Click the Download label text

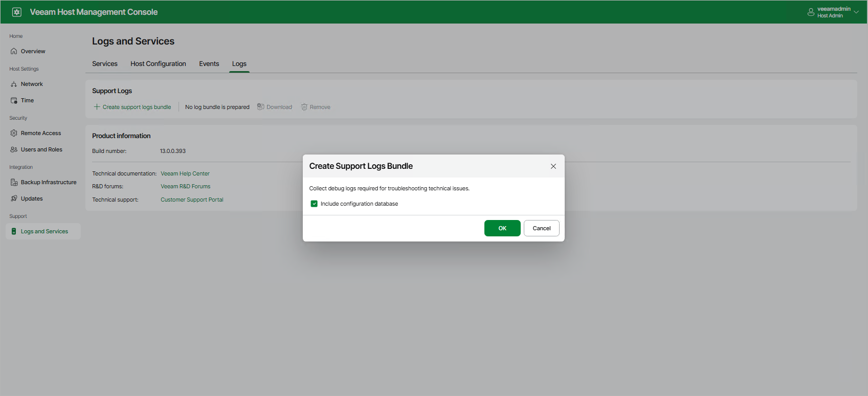[279, 107]
